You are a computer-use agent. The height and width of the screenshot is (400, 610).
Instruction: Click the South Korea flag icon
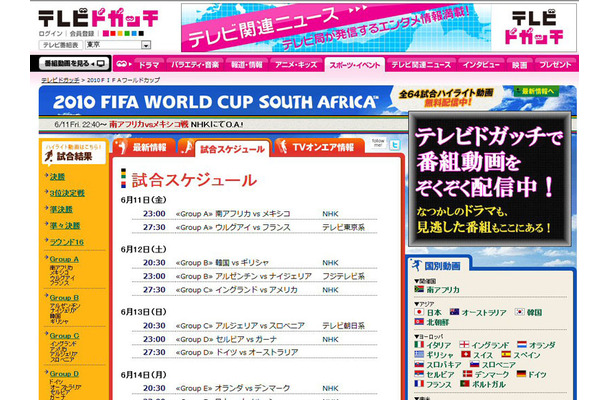[x=519, y=312]
